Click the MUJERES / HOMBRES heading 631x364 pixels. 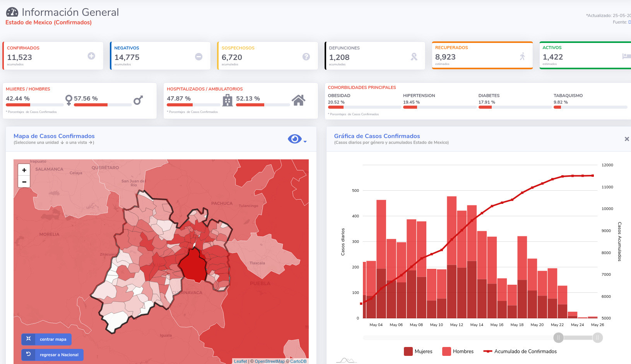pyautogui.click(x=28, y=89)
